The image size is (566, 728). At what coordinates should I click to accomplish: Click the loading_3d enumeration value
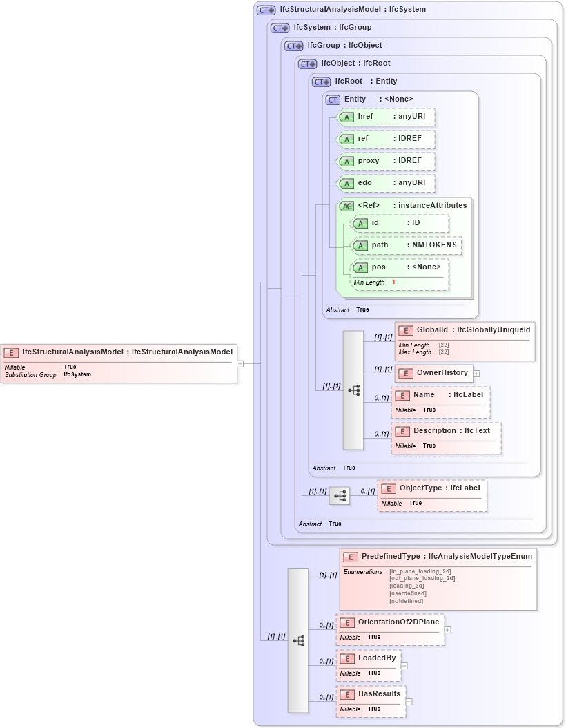point(407,585)
